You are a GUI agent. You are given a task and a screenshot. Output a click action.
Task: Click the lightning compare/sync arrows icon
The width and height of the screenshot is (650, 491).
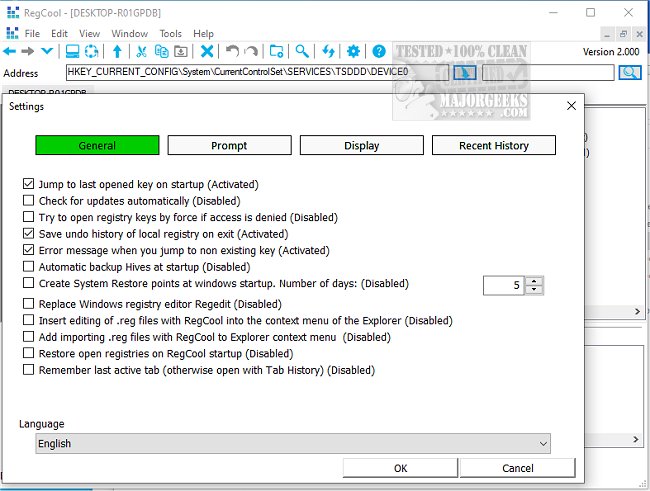(328, 51)
